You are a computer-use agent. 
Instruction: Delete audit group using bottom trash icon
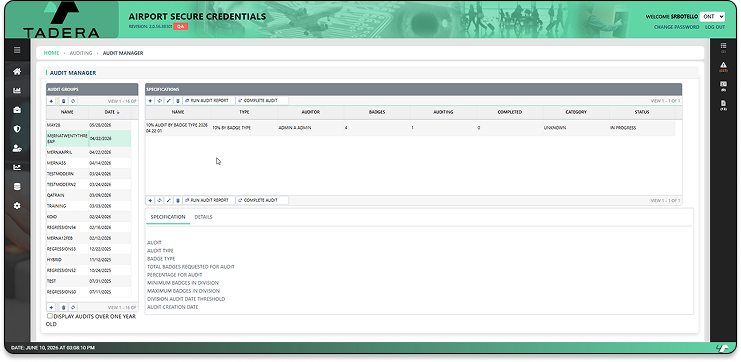click(64, 307)
